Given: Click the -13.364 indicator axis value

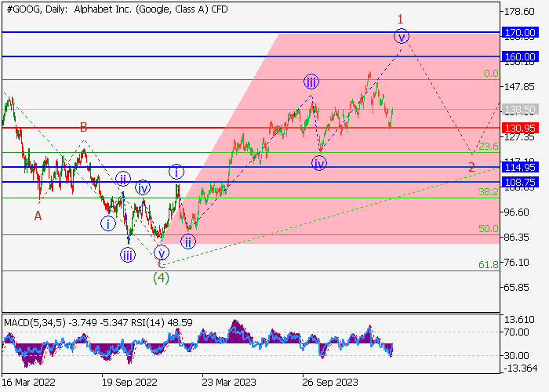Looking at the screenshot, I should tap(520, 368).
